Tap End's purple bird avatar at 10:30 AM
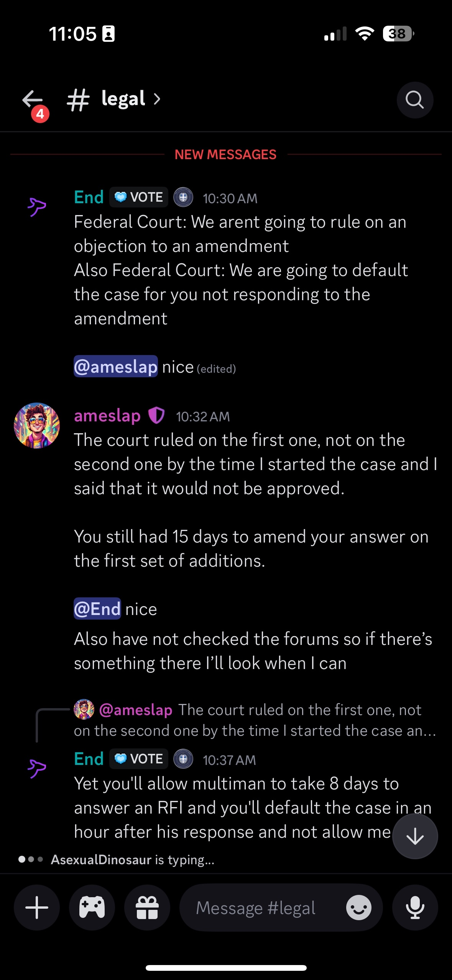This screenshot has height=980, width=452. tap(37, 207)
